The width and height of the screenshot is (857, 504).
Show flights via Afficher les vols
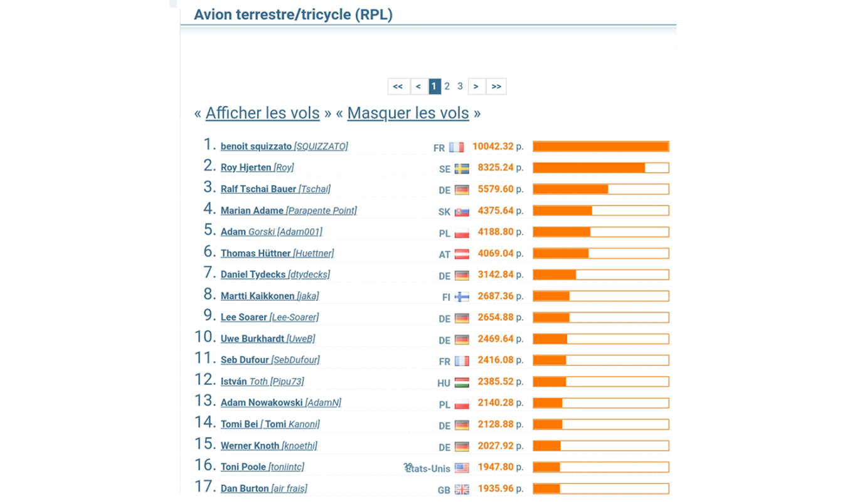coord(262,113)
